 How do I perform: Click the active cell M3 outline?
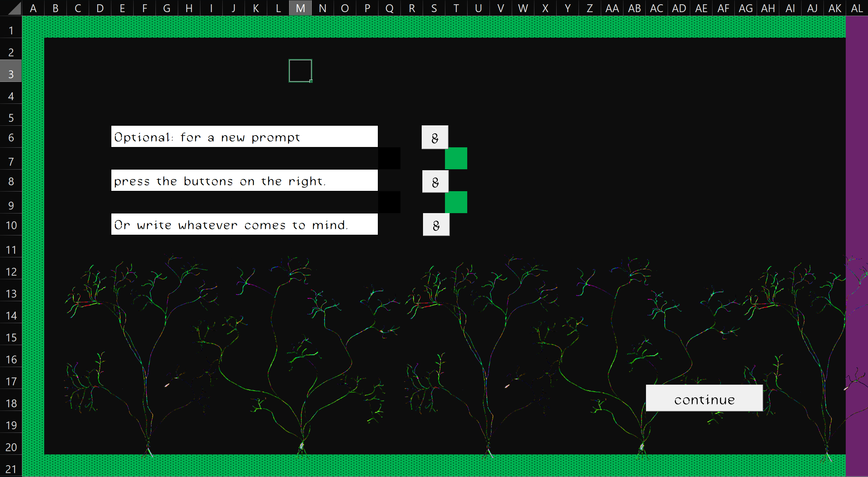pos(300,71)
